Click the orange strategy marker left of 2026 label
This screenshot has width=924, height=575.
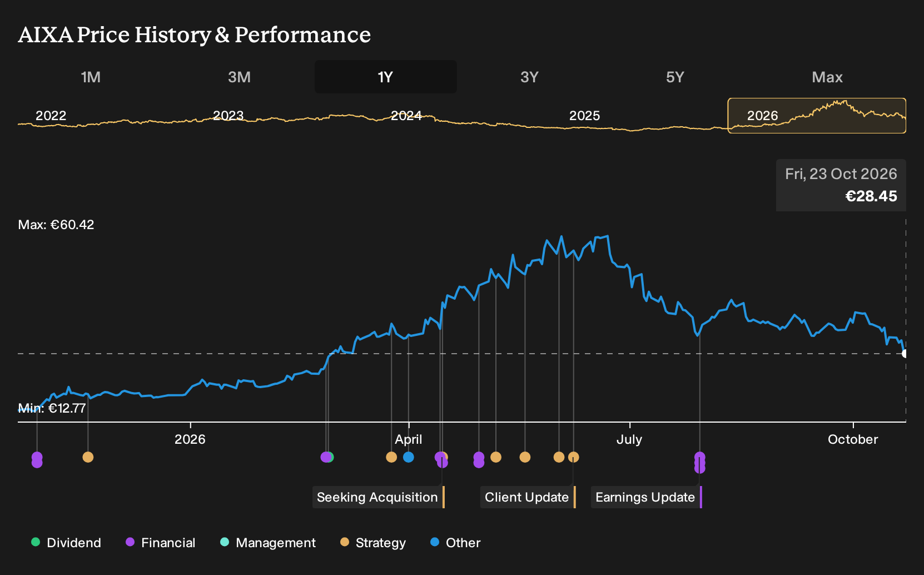tap(88, 457)
